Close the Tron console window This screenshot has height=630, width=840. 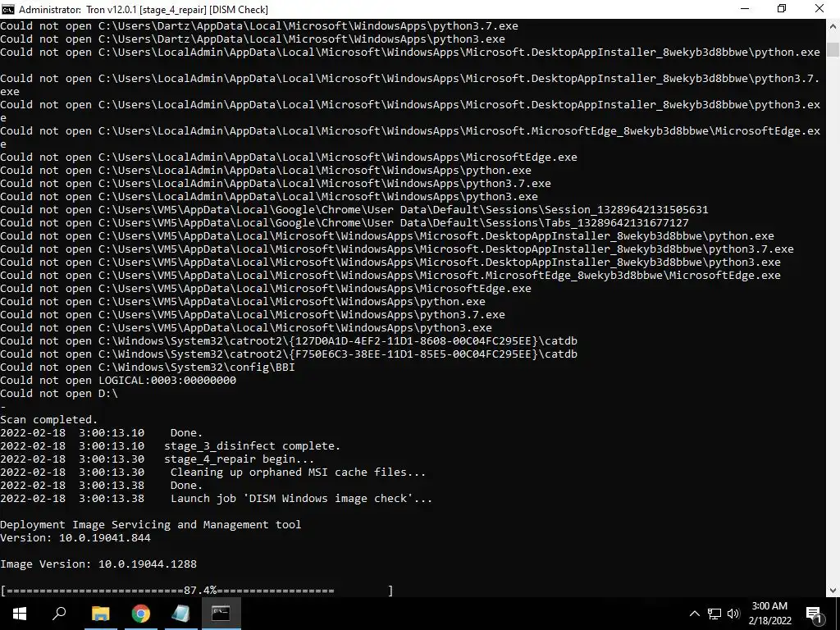click(x=819, y=9)
